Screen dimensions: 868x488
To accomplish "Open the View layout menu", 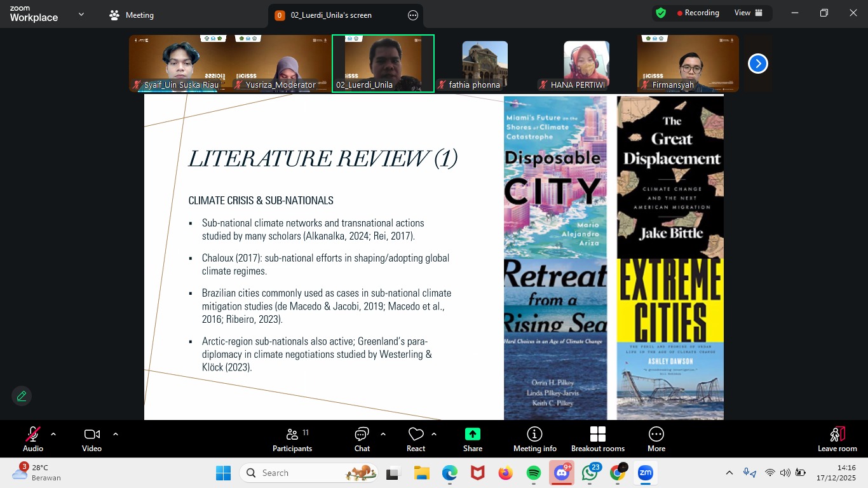I will (x=749, y=13).
